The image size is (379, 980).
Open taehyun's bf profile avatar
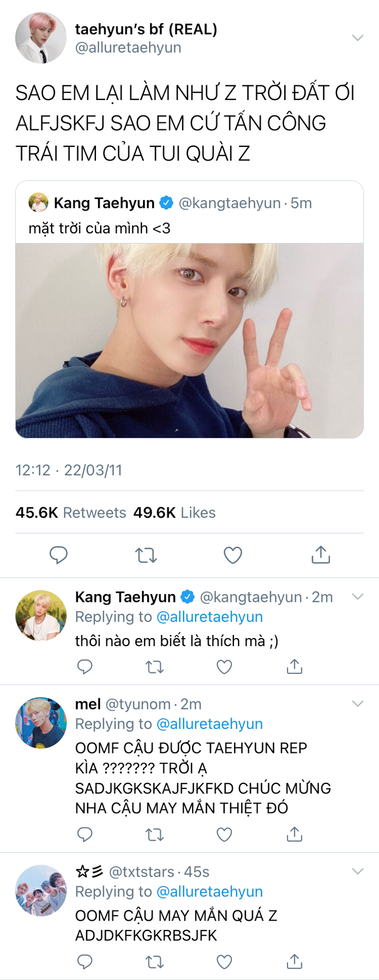click(41, 38)
